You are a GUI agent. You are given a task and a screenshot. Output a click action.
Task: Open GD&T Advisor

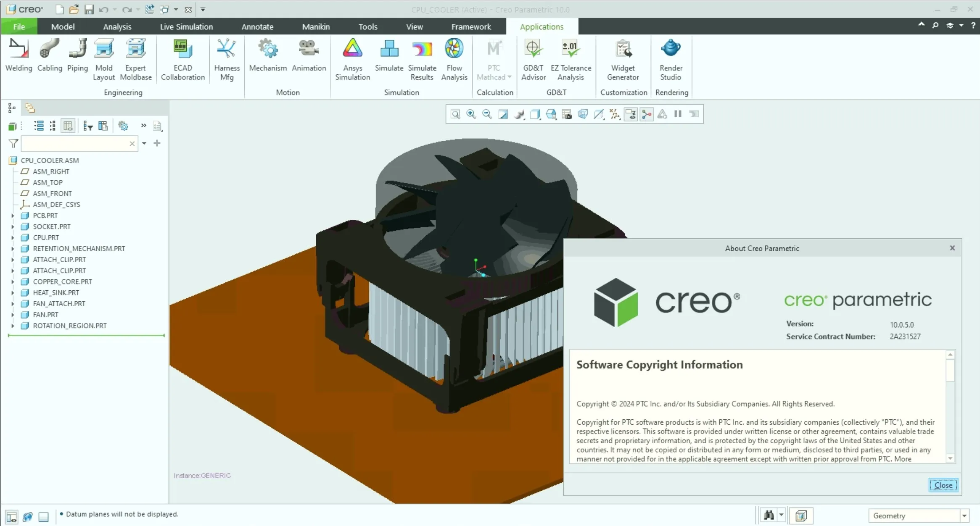533,60
